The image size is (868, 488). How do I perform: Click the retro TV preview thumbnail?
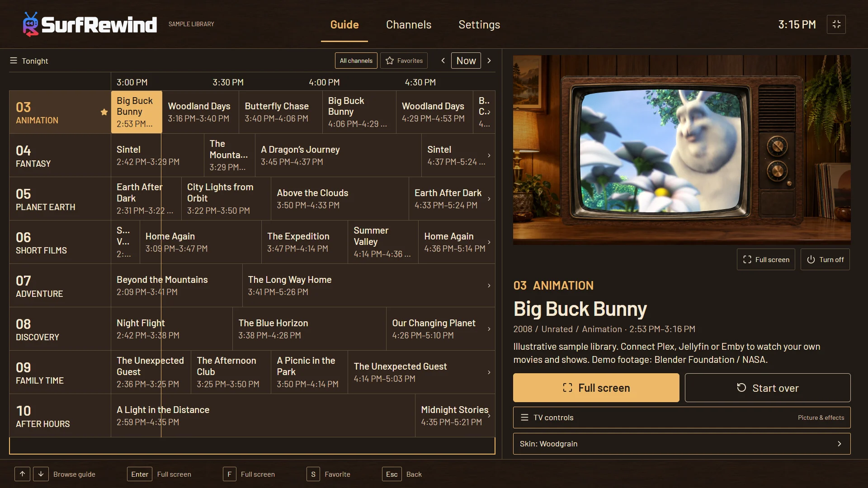pyautogui.click(x=682, y=150)
